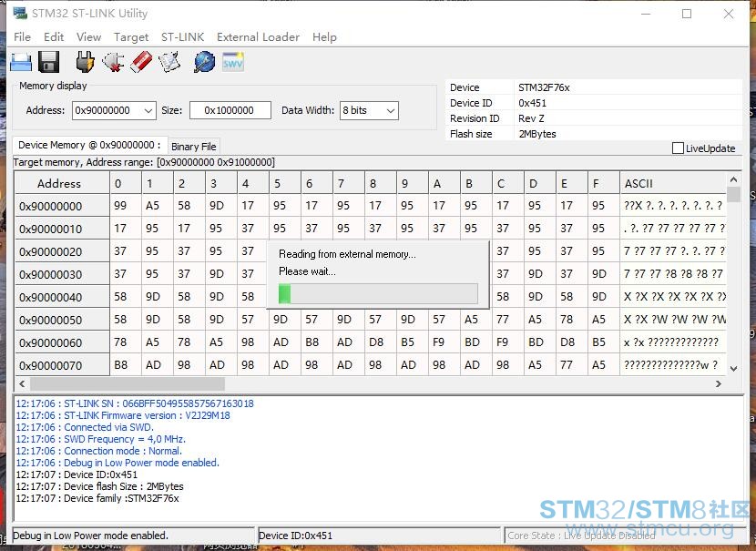Select row address 0x90000010
The height and width of the screenshot is (551, 756).
(62, 229)
